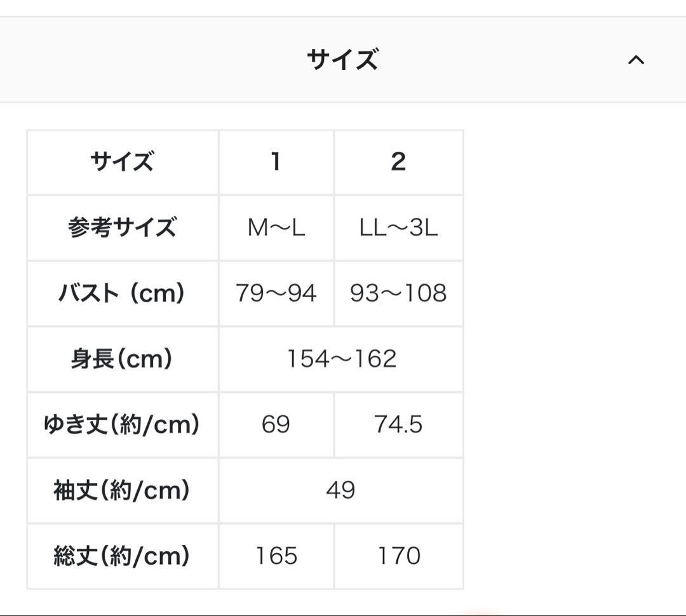The width and height of the screenshot is (686, 616).
Task: Select the M〜L reference size cell
Action: [x=276, y=227]
